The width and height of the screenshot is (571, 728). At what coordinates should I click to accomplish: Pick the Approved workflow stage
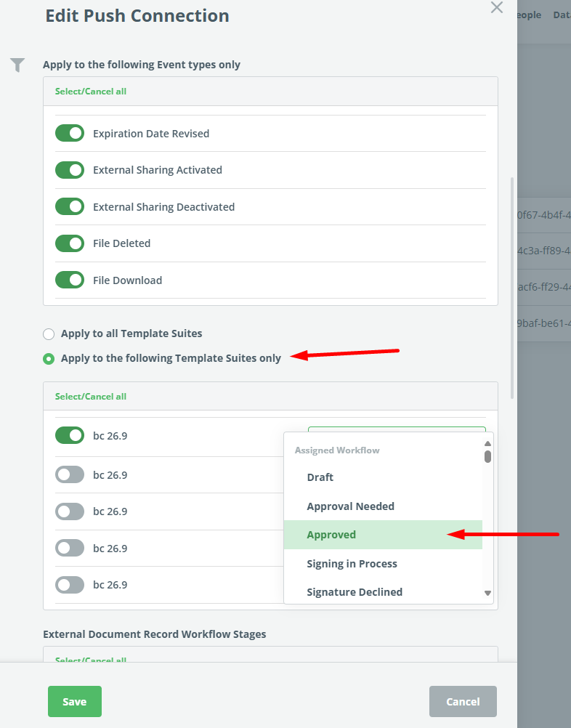pyautogui.click(x=331, y=535)
